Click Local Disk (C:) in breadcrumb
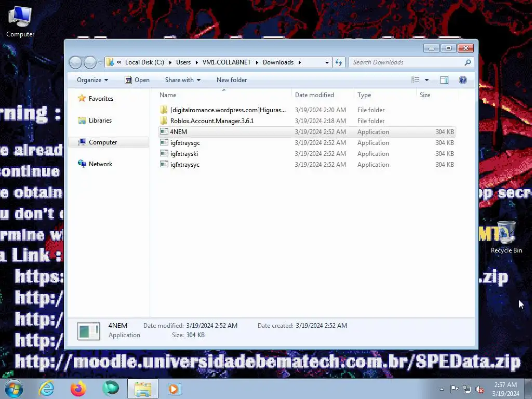The image size is (532, 399). 144,62
